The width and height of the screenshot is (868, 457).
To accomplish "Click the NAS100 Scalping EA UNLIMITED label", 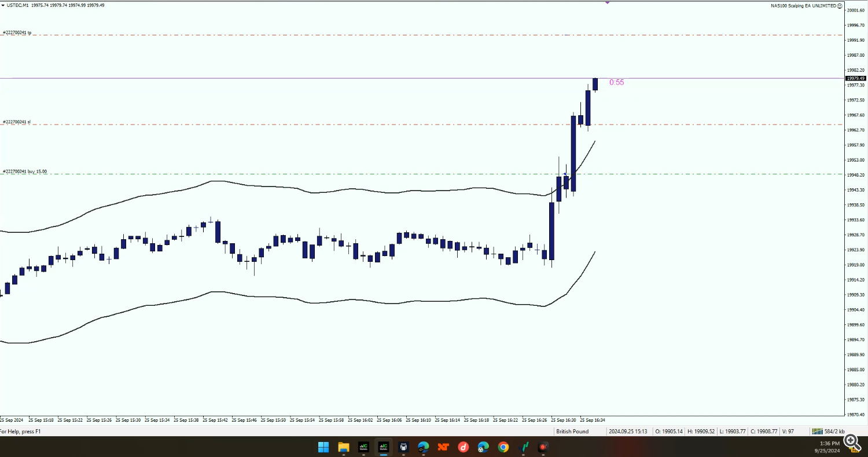I will click(x=804, y=6).
